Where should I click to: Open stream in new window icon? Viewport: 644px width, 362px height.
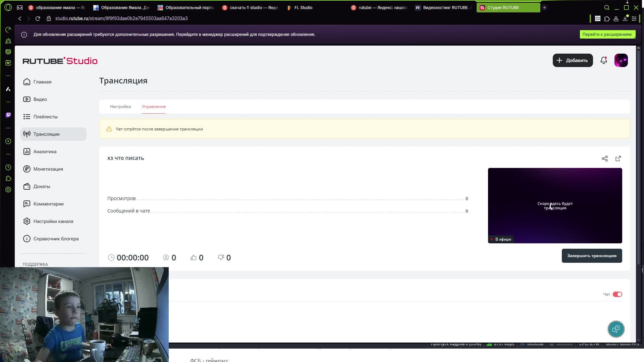pos(618,159)
